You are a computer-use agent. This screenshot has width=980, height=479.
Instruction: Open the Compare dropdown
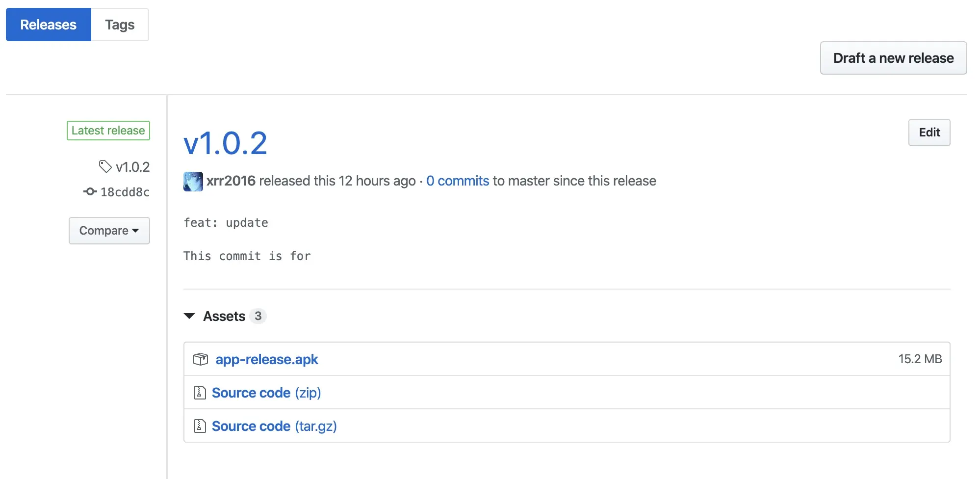pyautogui.click(x=109, y=231)
